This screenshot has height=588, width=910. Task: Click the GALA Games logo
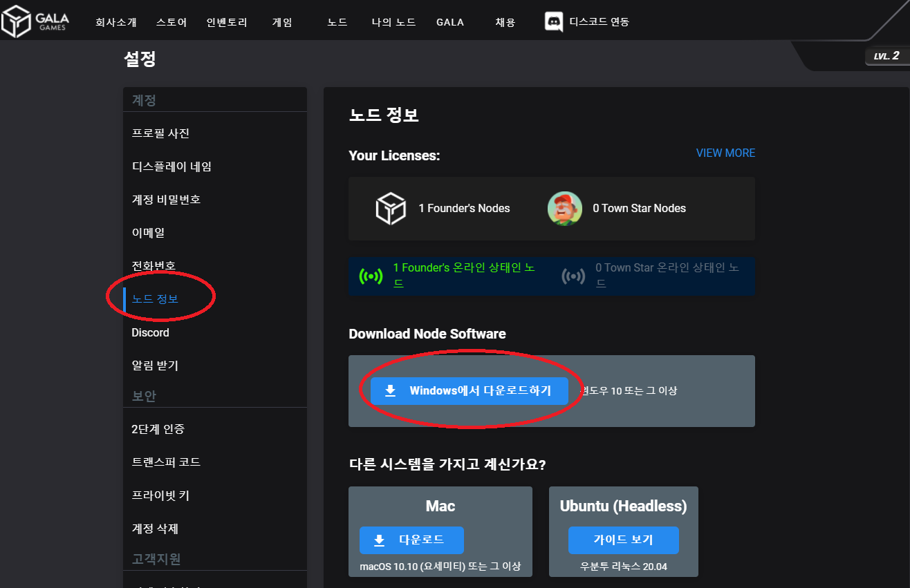(35, 21)
